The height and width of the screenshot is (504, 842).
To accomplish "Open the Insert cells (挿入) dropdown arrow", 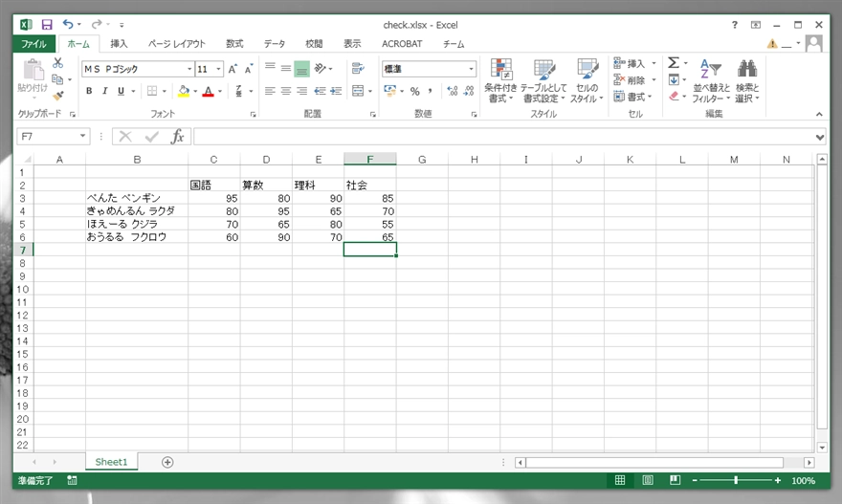I will (x=654, y=63).
